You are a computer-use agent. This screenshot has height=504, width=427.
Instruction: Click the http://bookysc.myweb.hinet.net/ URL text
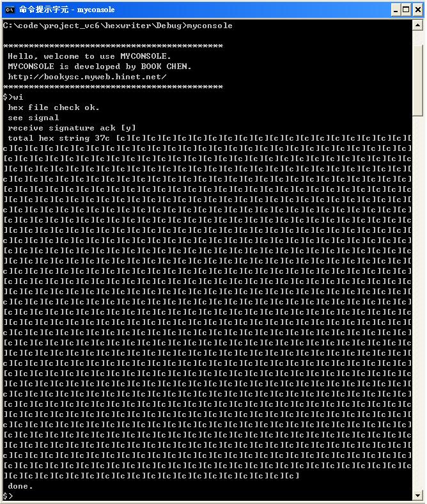[x=87, y=77]
